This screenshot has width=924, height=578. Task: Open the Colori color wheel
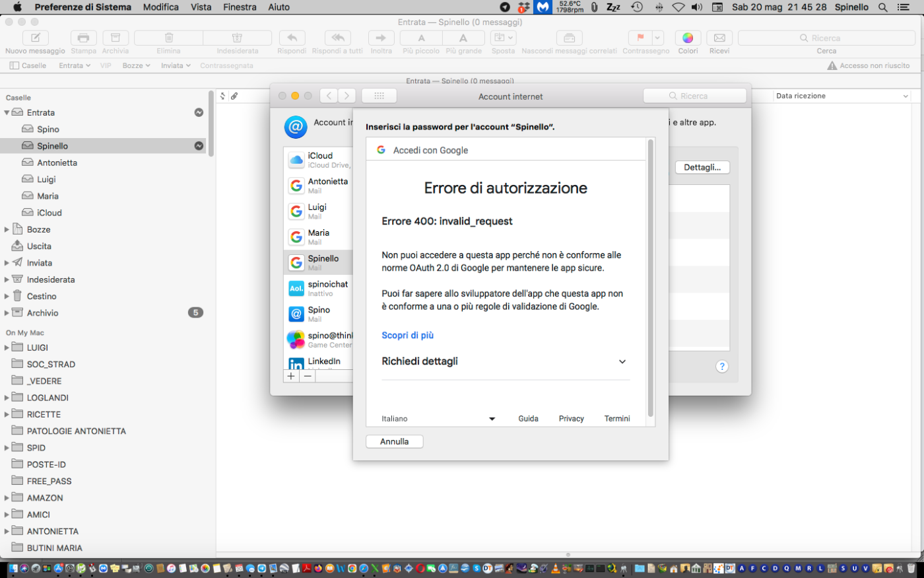688,38
